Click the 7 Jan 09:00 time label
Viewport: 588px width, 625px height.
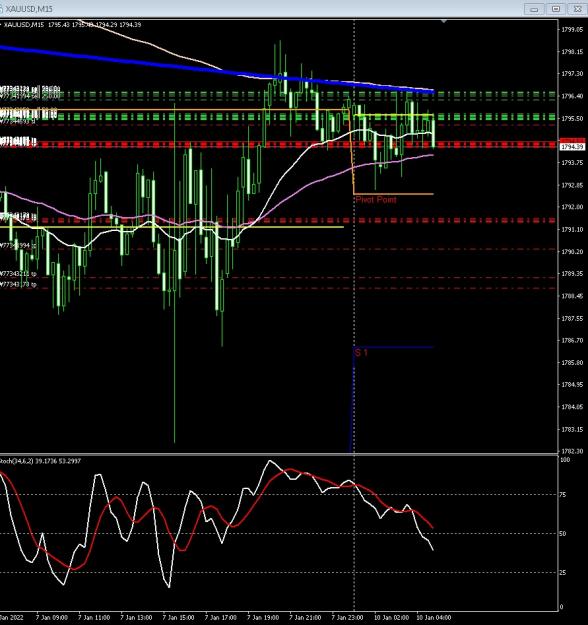(52, 618)
